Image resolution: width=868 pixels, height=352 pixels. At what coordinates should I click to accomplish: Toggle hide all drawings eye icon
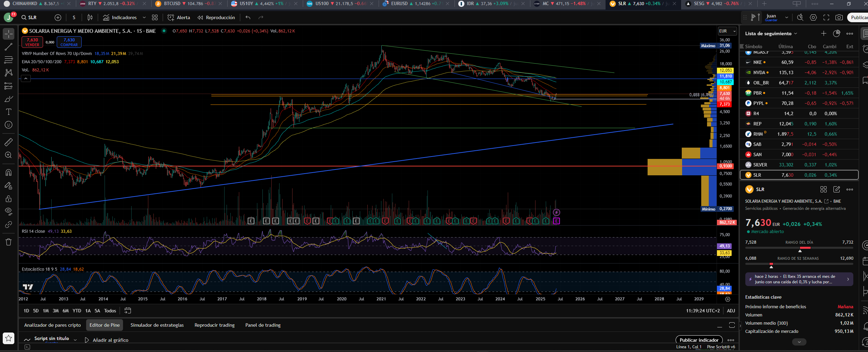click(x=9, y=211)
